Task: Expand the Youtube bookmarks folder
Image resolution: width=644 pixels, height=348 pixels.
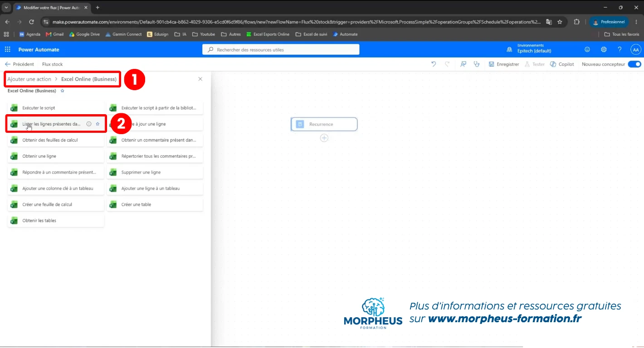Action: [204, 34]
